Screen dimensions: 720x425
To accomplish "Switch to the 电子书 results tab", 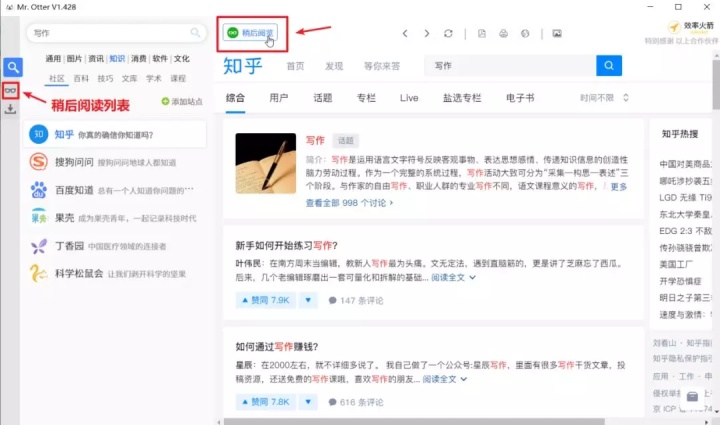I will pyautogui.click(x=520, y=98).
